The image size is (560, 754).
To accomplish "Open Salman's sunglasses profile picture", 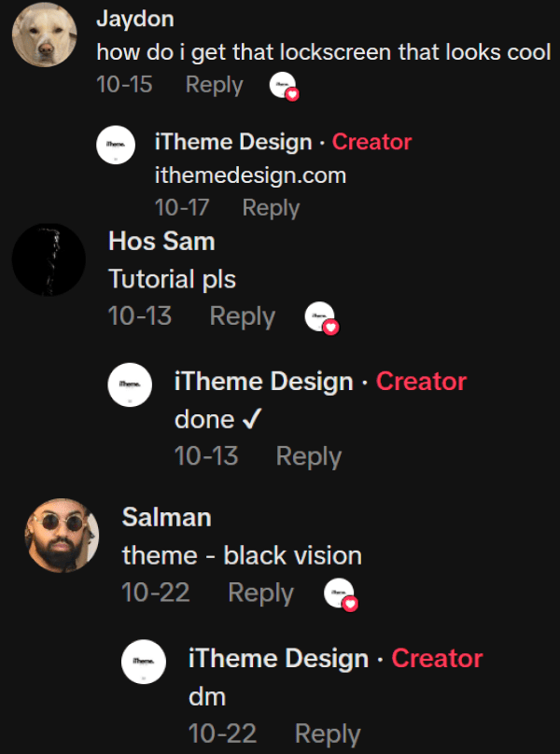I will coord(62,536).
